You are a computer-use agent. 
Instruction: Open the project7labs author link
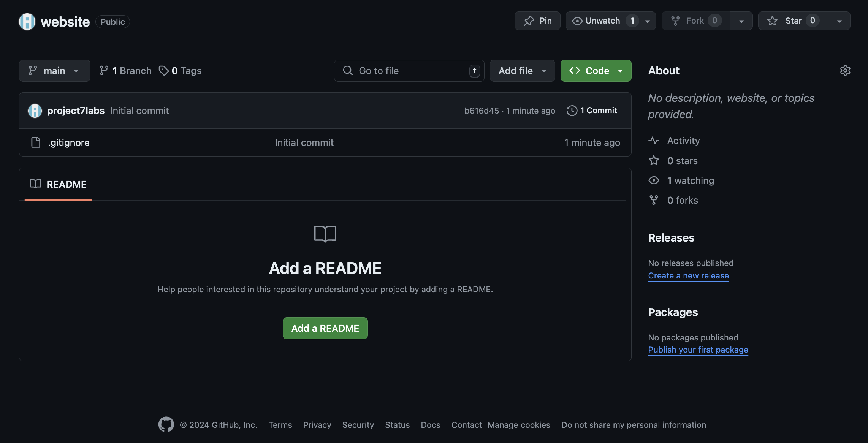[76, 111]
